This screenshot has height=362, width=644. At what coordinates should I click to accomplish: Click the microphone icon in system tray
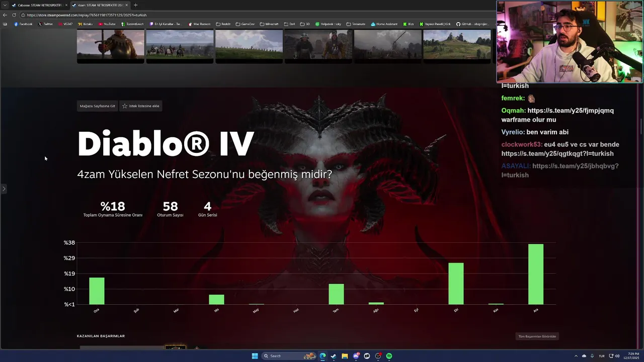(x=592, y=356)
